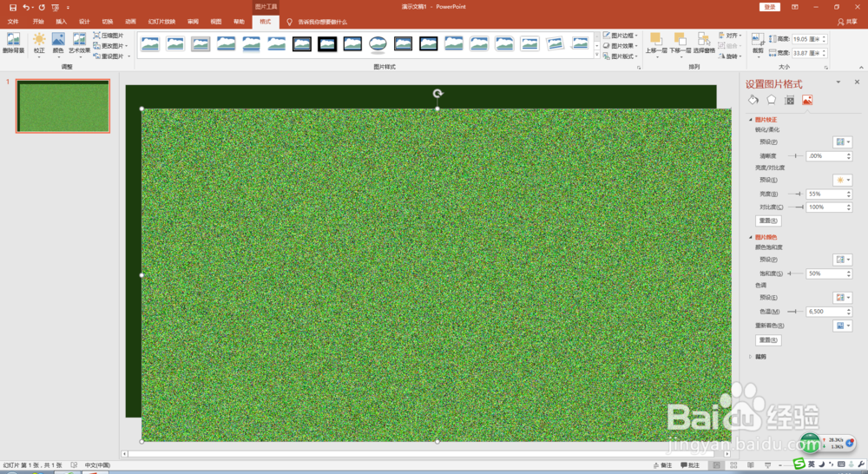The image size is (868, 474).
Task: Click Notes (备注) in status bar
Action: click(x=662, y=465)
